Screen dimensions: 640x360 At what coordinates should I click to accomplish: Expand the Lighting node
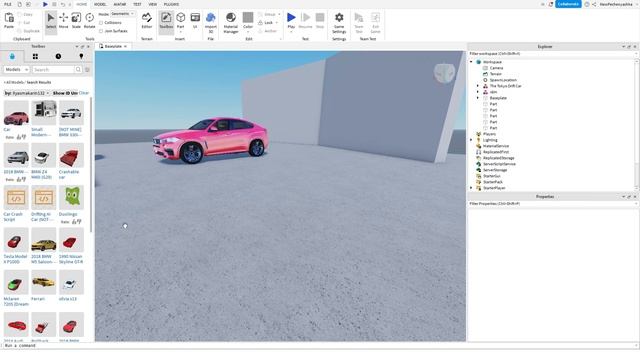[x=471, y=140]
